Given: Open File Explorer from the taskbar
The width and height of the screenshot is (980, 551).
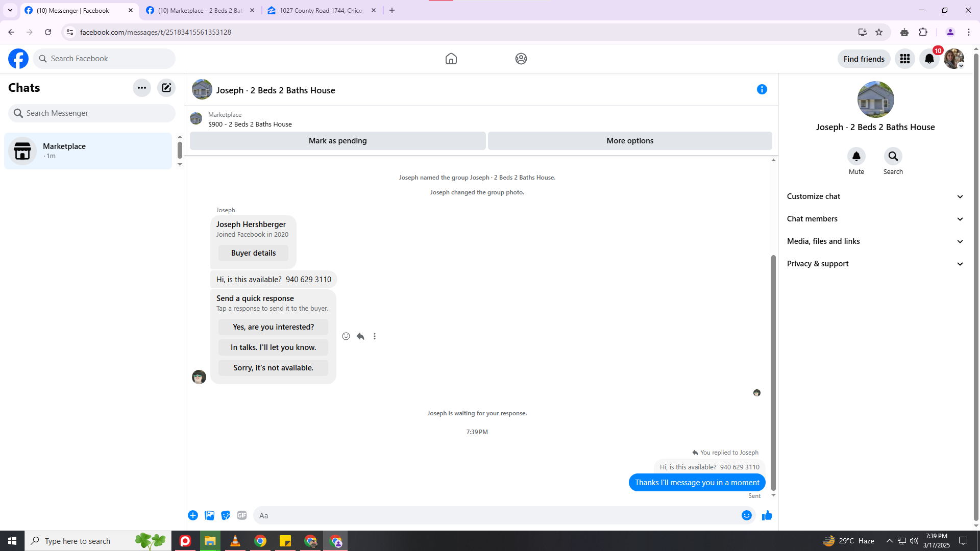Looking at the screenshot, I should 210,541.
